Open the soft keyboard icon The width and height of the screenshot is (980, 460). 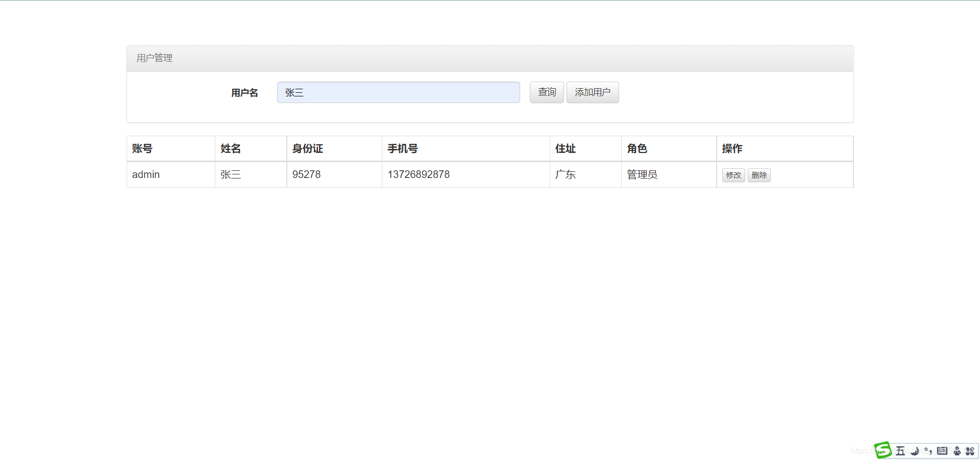point(942,451)
